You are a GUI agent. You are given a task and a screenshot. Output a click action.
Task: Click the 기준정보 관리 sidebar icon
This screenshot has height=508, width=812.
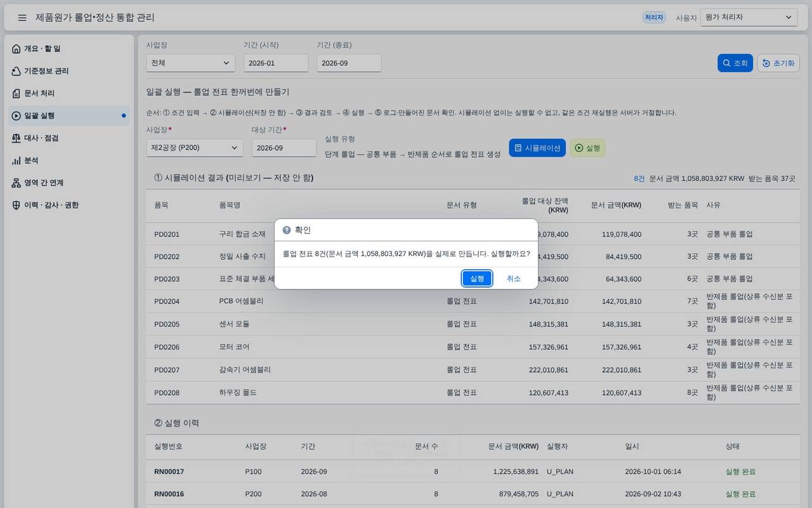pyautogui.click(x=16, y=71)
